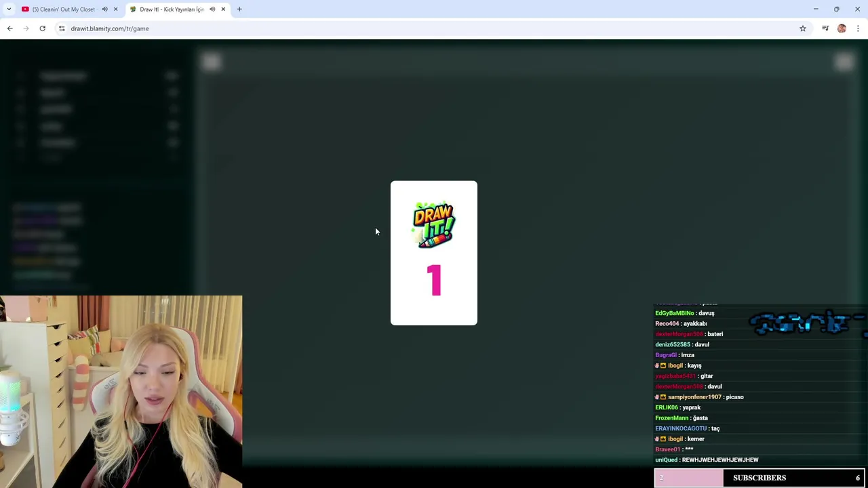The width and height of the screenshot is (868, 488).
Task: Select ibogil's 'kemer' chat message
Action: (679, 439)
